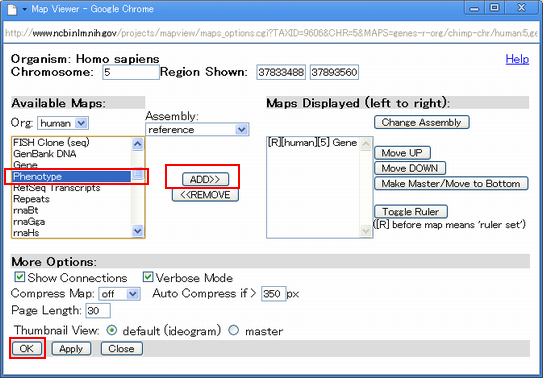
Task: Toggle Verbose Mode checkbox
Action: coord(148,277)
